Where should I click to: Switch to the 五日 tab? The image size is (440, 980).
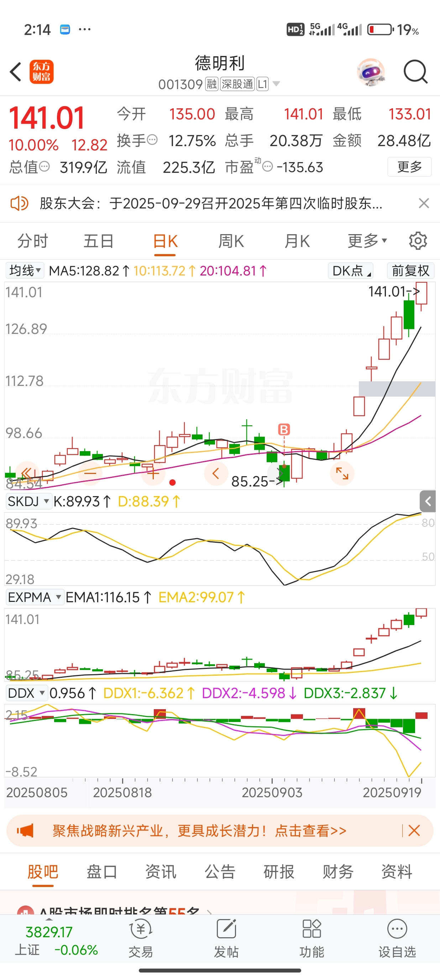pos(98,241)
